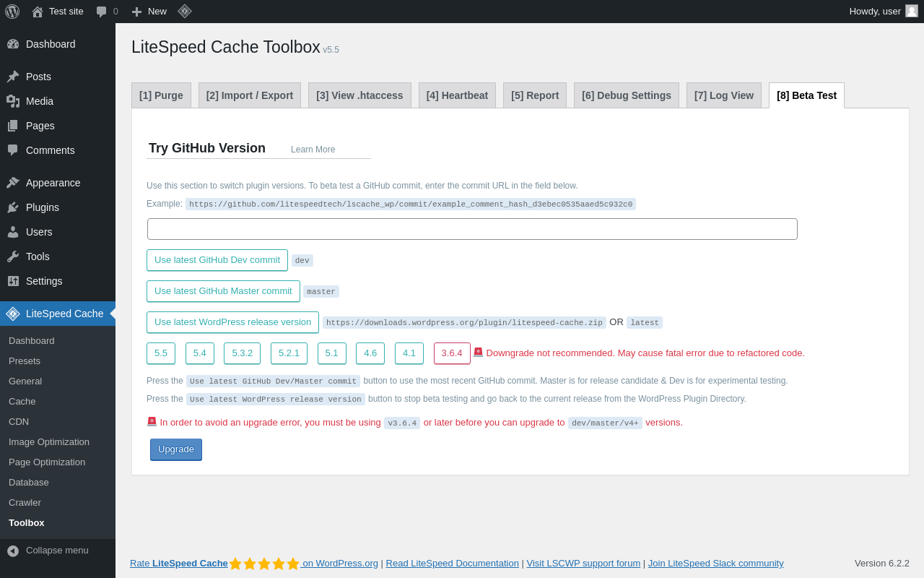Viewport: 924px width, 578px height.
Task: Switch to the [1] Purge tab
Action: (x=161, y=95)
